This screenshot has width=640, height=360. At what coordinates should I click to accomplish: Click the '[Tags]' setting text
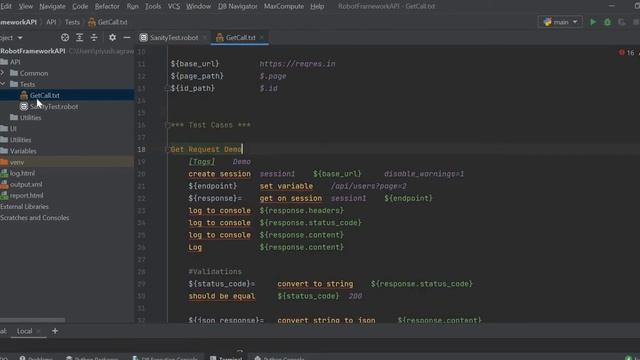click(x=202, y=162)
